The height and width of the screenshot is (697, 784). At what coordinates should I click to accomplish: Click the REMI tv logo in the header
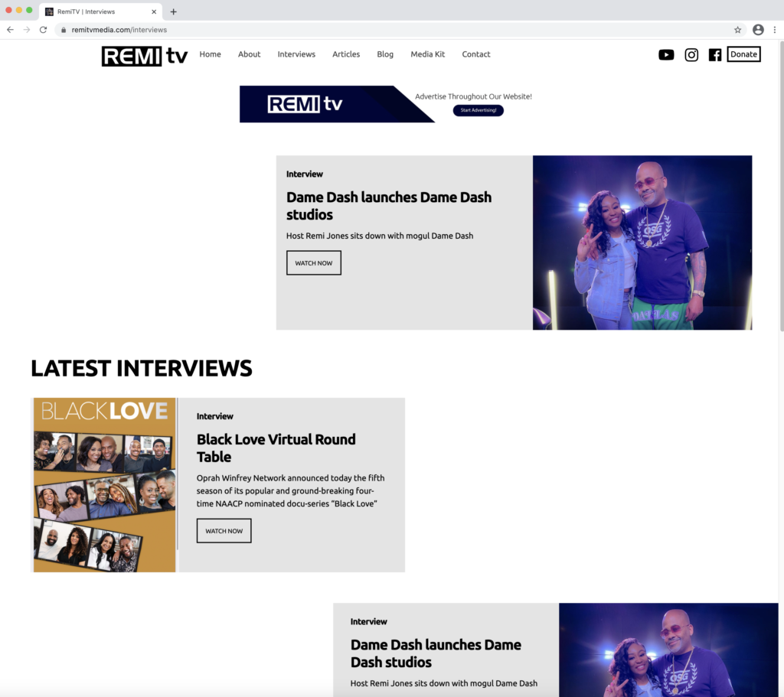pyautogui.click(x=145, y=56)
